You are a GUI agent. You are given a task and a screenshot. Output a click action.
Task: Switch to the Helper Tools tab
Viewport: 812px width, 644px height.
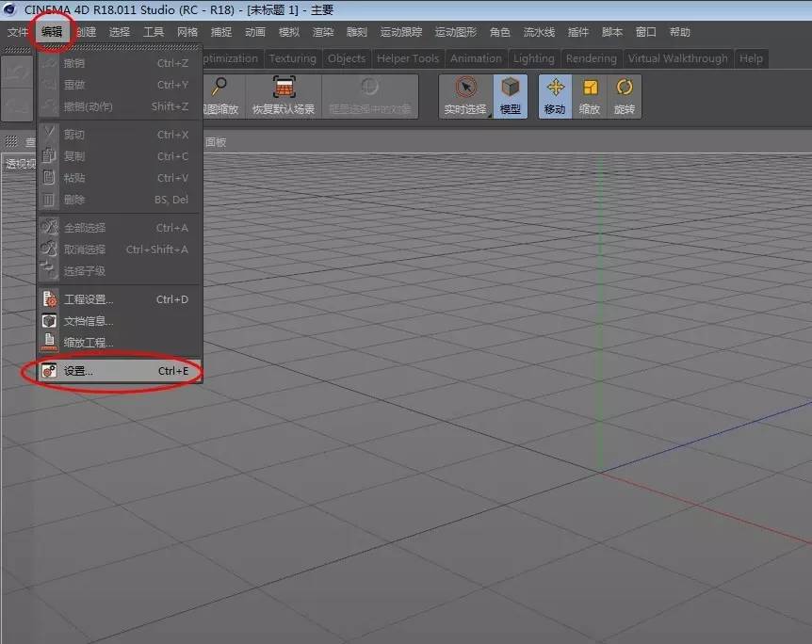click(408, 58)
